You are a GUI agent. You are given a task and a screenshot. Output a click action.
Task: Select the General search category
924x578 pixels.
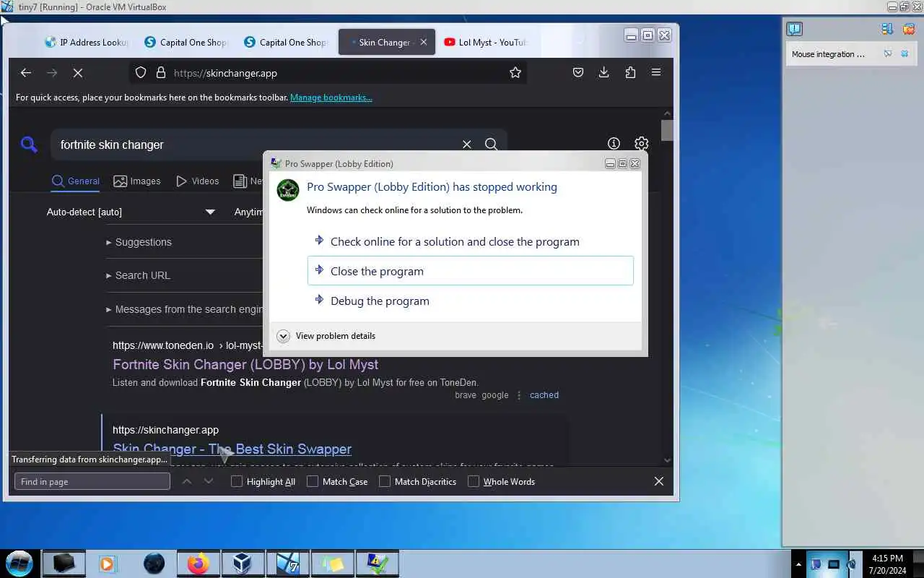[76, 181]
